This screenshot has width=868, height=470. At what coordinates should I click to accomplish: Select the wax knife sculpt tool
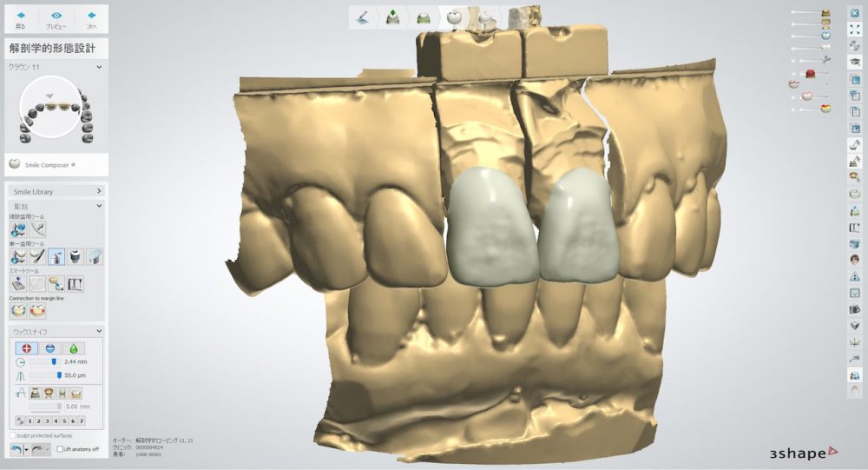[x=56, y=256]
